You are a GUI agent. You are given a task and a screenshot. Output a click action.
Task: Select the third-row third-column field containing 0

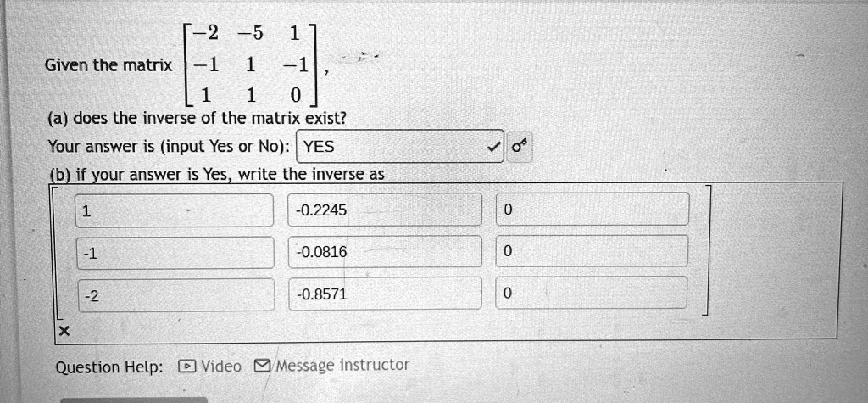click(591, 292)
